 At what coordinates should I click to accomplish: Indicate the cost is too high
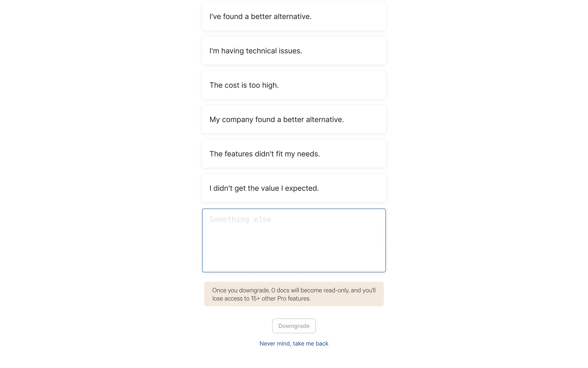tap(294, 85)
